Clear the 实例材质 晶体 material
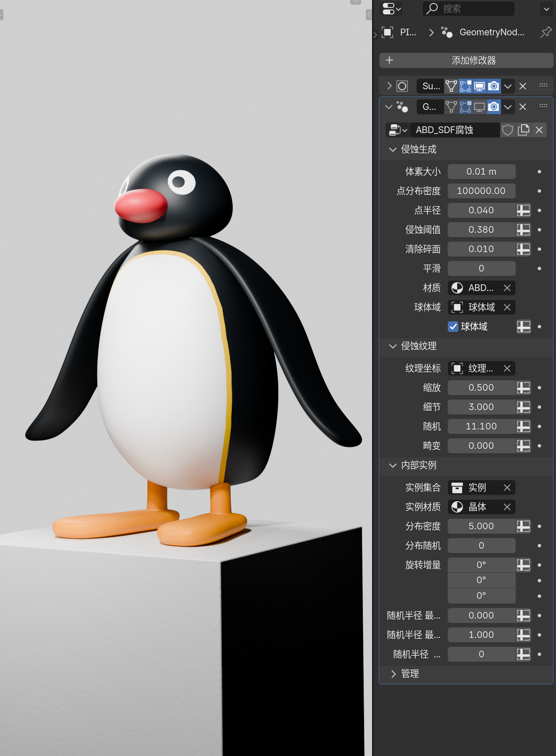The image size is (556, 756). [507, 507]
